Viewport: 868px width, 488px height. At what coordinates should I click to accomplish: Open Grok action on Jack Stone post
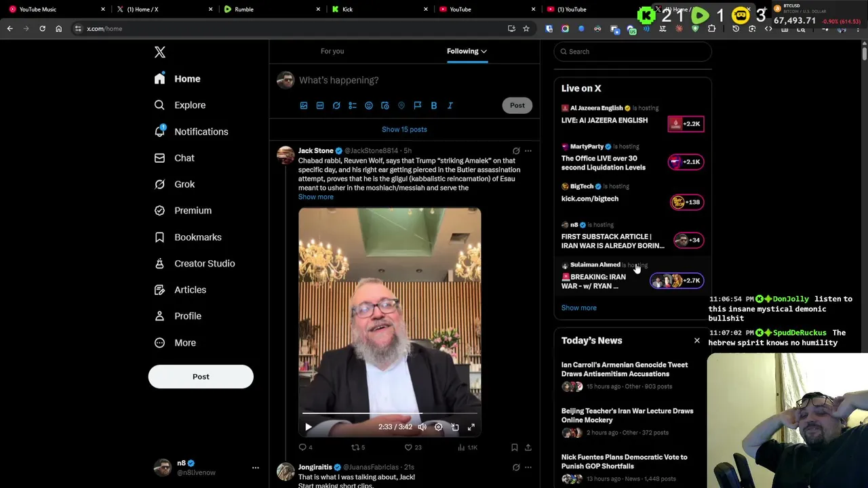point(516,151)
